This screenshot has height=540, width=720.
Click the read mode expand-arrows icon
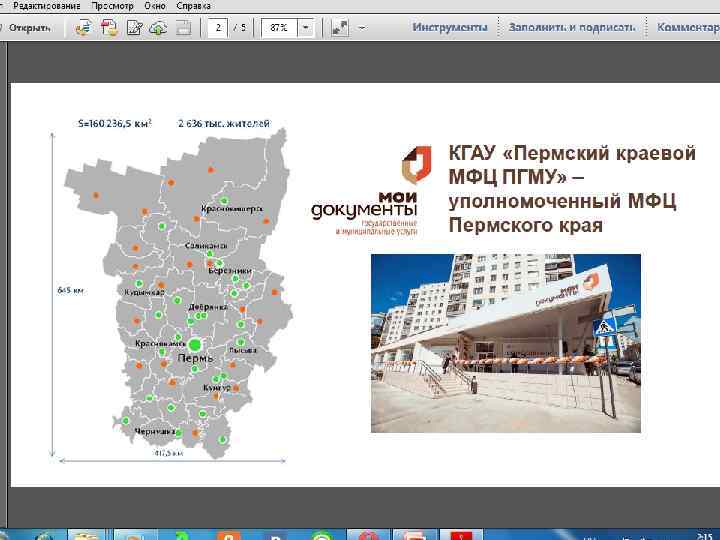(x=340, y=28)
